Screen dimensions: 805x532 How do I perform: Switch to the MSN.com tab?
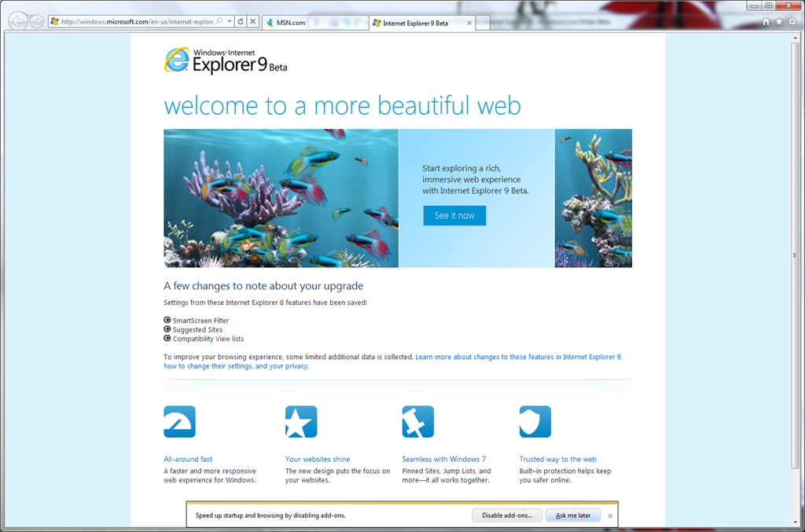pos(314,23)
